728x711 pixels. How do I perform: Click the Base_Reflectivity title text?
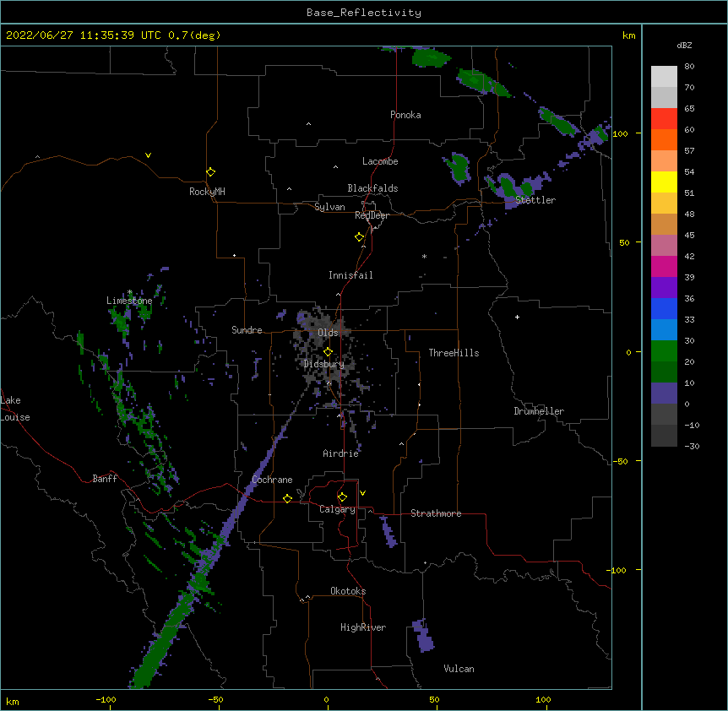(364, 13)
